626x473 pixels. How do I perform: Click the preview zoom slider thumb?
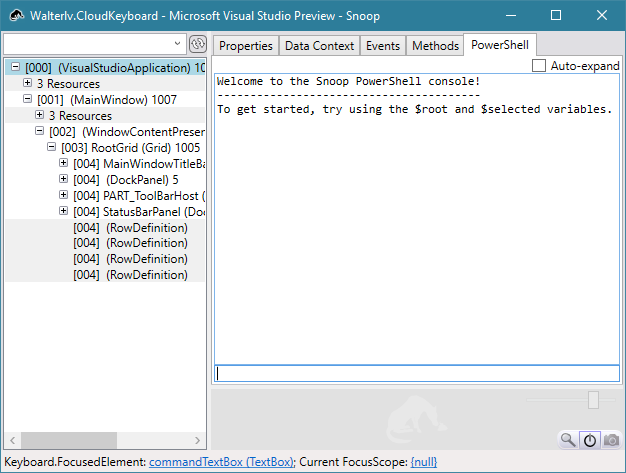[593, 400]
